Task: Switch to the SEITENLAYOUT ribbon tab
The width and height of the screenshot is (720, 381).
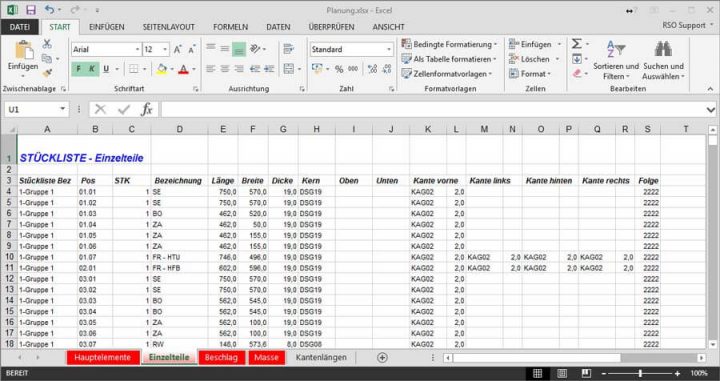Action: [169, 27]
